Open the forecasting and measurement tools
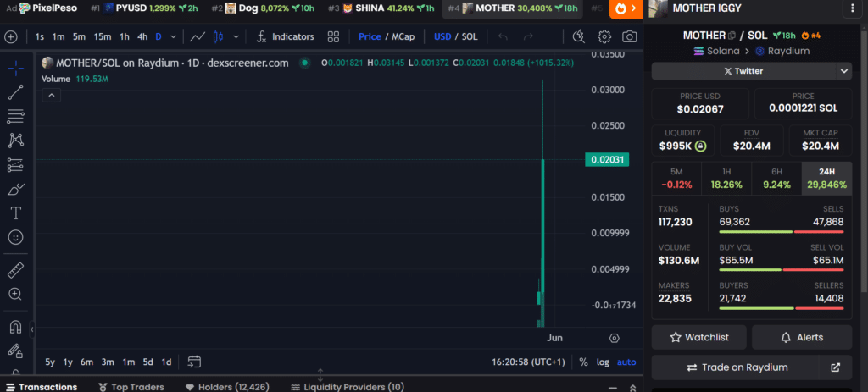Screen dimensions: 868x392 click(16, 165)
